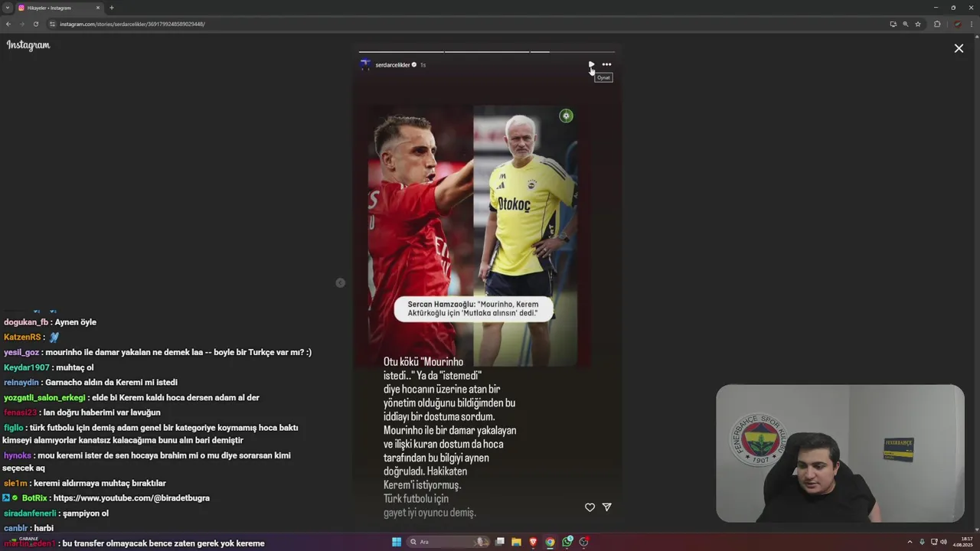980x551 pixels.
Task: Select chat user dogukan_fb
Action: (26, 322)
